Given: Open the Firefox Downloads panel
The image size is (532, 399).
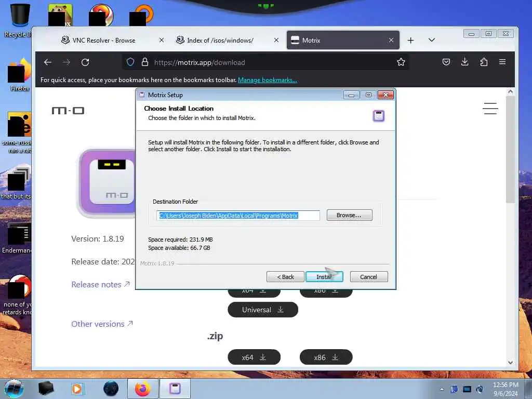Looking at the screenshot, I should (465, 62).
